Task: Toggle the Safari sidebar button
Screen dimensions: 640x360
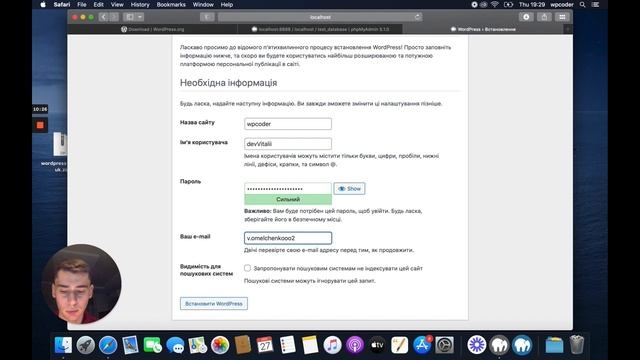Action: tap(130, 17)
